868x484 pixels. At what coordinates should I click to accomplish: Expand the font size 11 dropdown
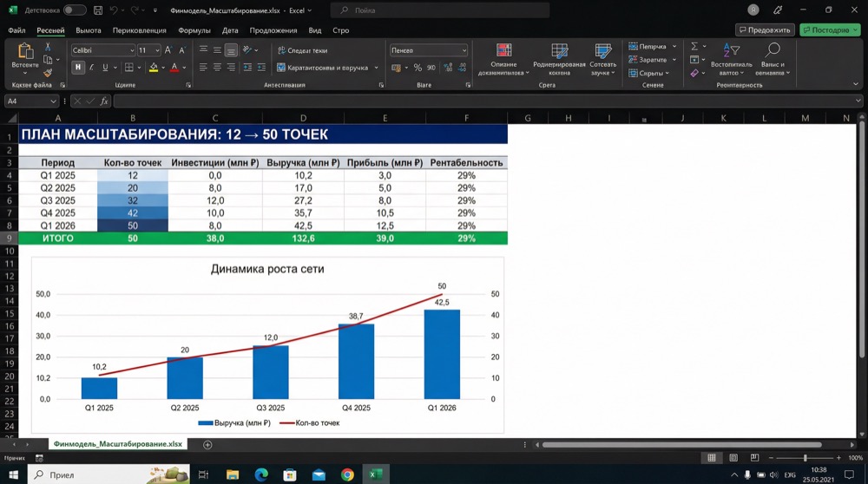(155, 50)
